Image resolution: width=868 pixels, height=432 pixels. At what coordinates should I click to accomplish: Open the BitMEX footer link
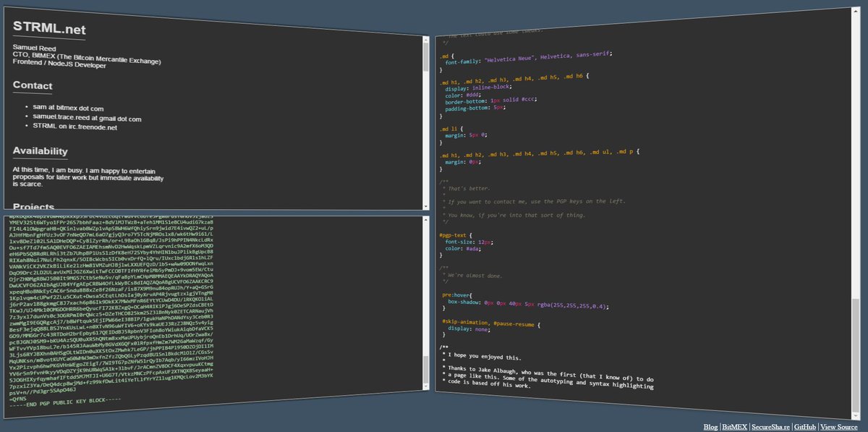pyautogui.click(x=735, y=427)
